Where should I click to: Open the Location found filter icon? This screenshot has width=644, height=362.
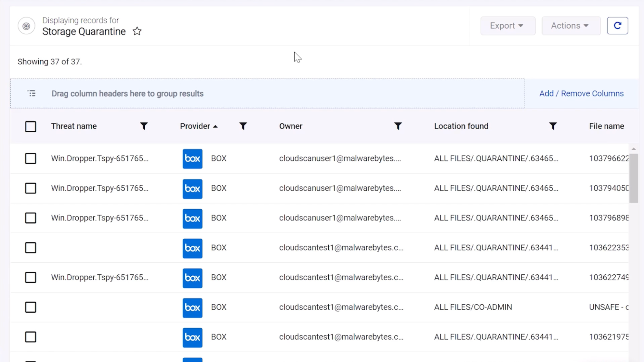tap(553, 126)
